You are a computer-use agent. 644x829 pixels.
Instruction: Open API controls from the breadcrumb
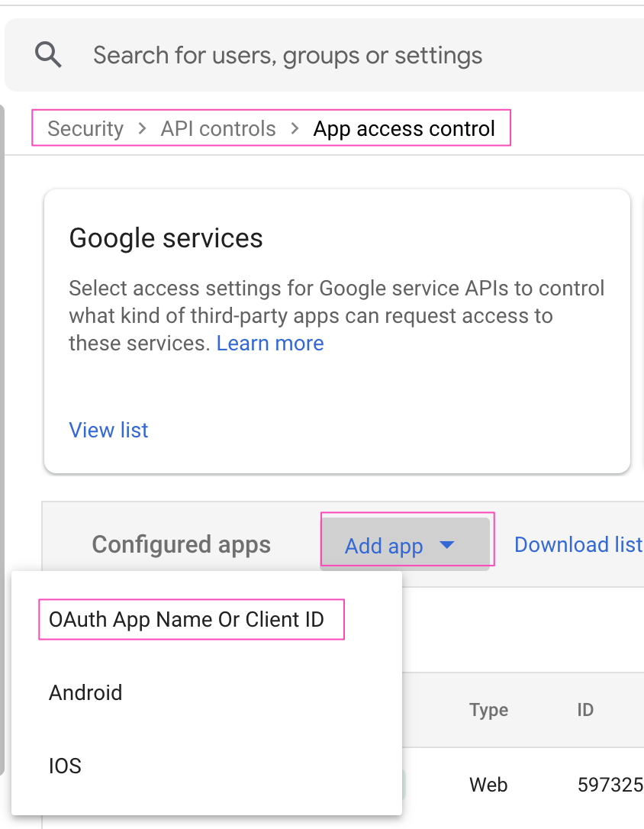pyautogui.click(x=217, y=128)
